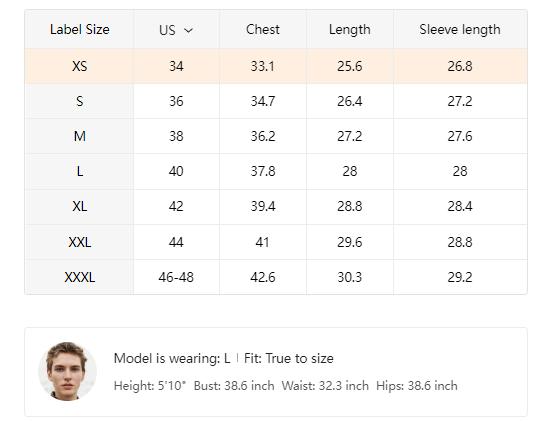
Task: Select the XXL label size cell
Action: (x=79, y=242)
